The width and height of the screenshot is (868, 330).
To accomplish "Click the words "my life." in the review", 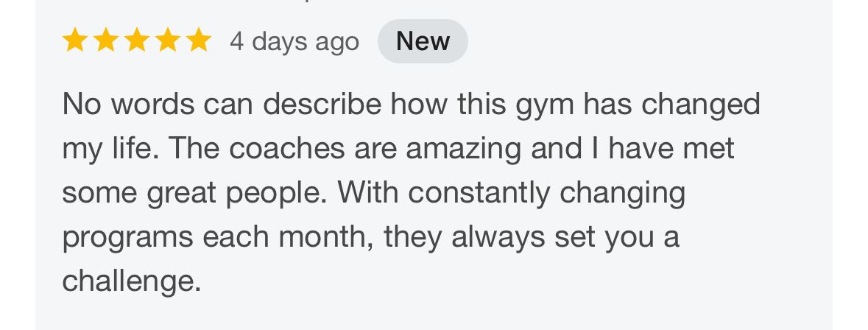I will tap(110, 148).
